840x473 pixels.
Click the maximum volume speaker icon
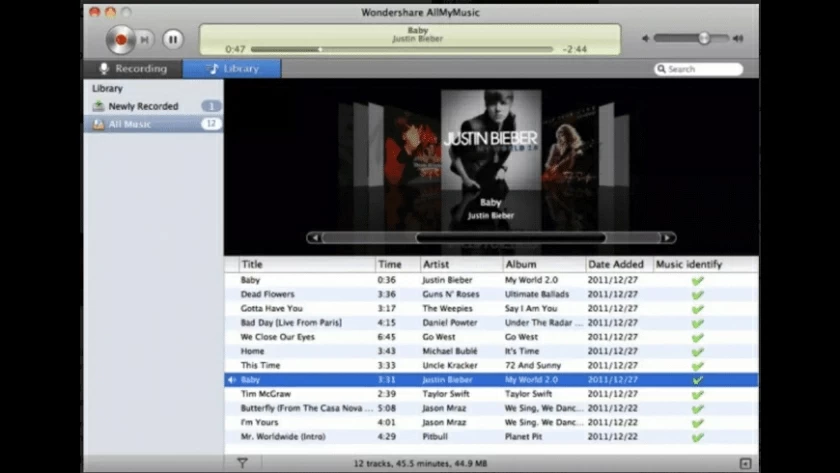point(738,38)
